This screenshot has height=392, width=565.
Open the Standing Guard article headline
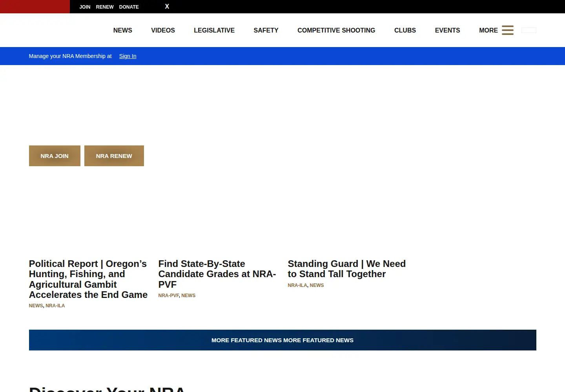pos(347,269)
